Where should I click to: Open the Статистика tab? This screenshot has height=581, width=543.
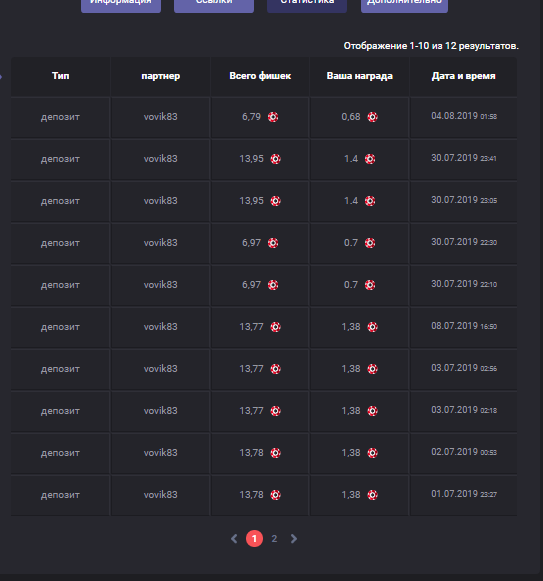tap(307, 3)
